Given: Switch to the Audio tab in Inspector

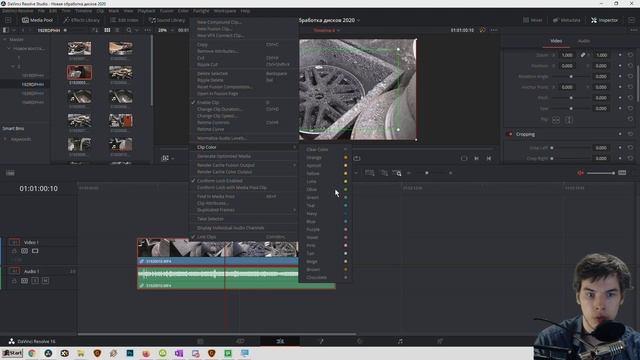Looking at the screenshot, I should coord(584,41).
